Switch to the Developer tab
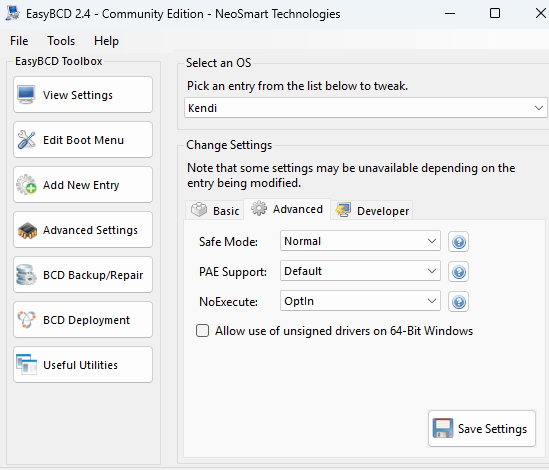 click(372, 210)
